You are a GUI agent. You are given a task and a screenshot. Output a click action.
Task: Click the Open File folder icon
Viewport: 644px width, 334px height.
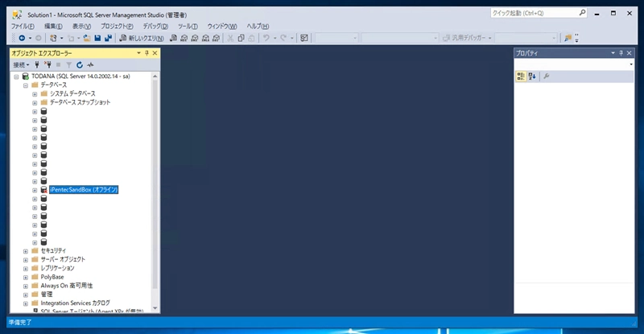pos(87,38)
